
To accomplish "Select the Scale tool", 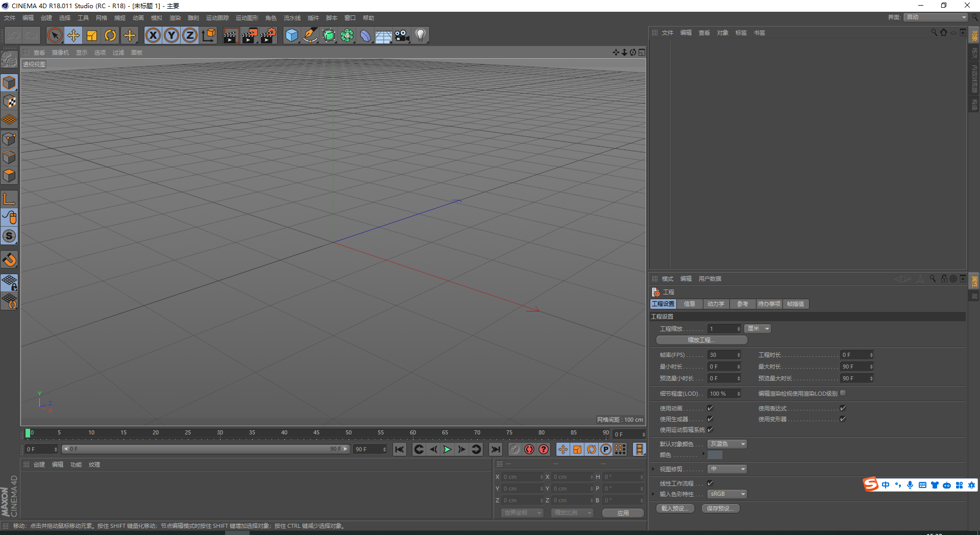I will click(x=91, y=35).
